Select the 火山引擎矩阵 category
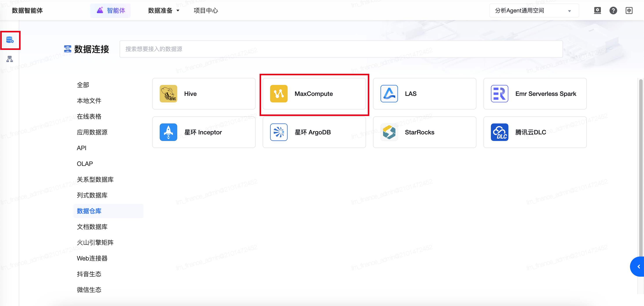Viewport: 644px width, 306px height. pos(95,242)
